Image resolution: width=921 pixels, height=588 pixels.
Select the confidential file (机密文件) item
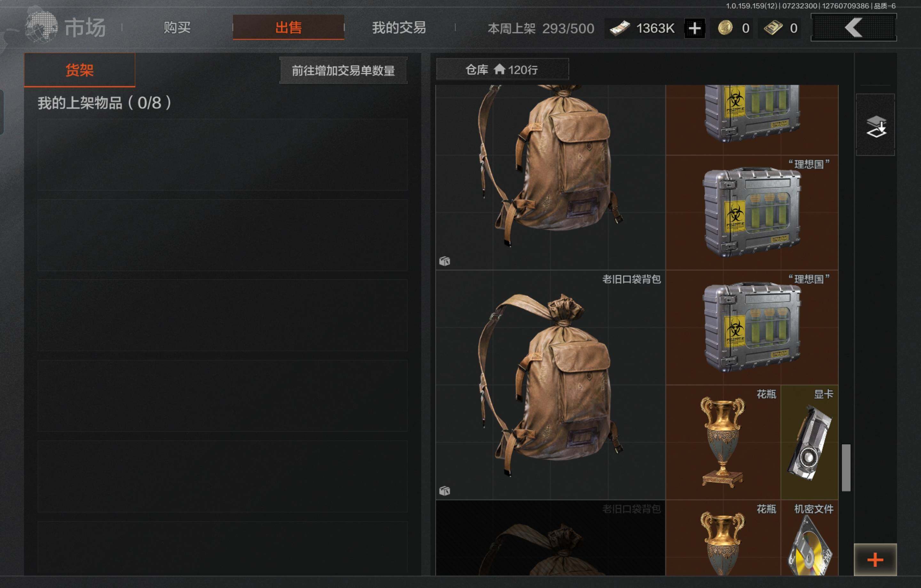click(x=809, y=538)
